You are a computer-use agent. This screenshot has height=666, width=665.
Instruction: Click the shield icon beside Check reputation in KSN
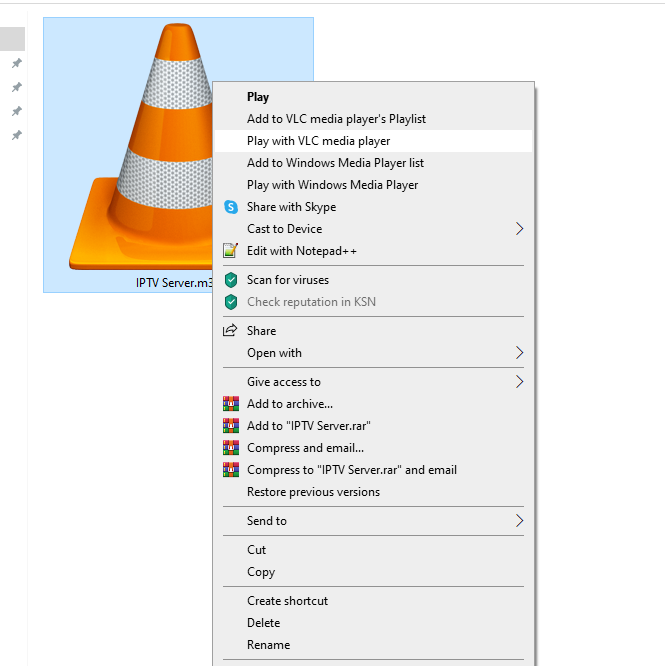coord(231,302)
